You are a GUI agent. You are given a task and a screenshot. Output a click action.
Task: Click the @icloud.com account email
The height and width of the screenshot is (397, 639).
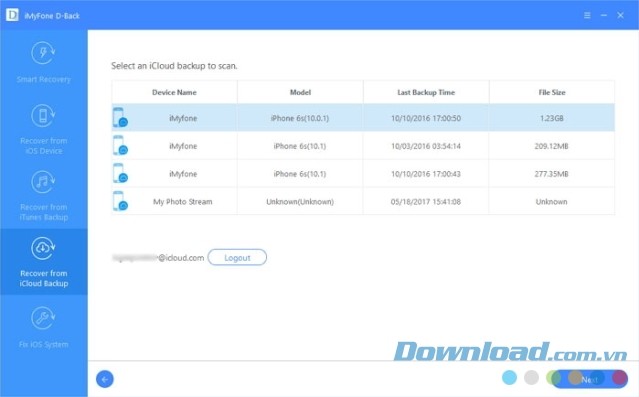coord(158,258)
